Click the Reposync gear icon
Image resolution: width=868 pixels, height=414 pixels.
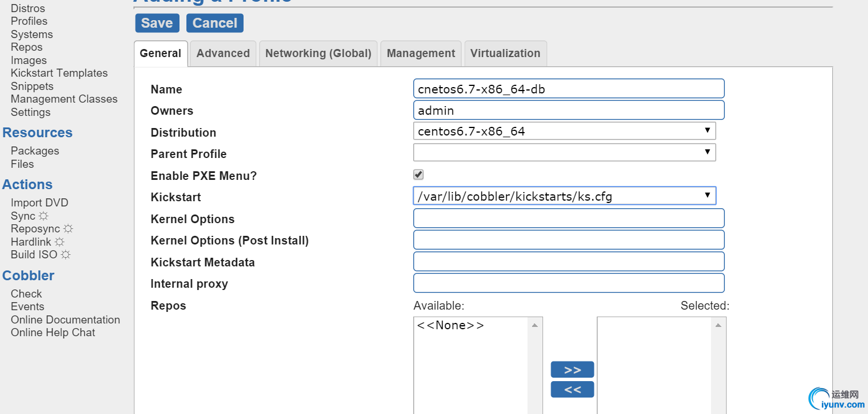click(x=68, y=229)
